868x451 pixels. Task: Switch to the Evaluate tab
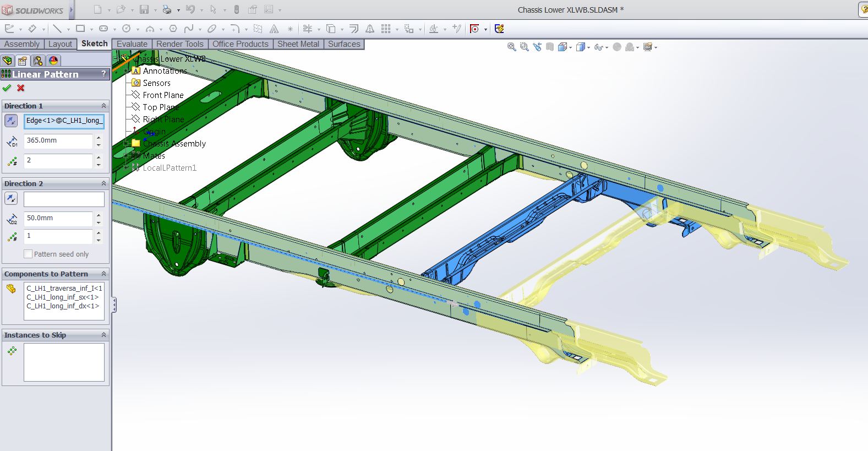click(132, 44)
